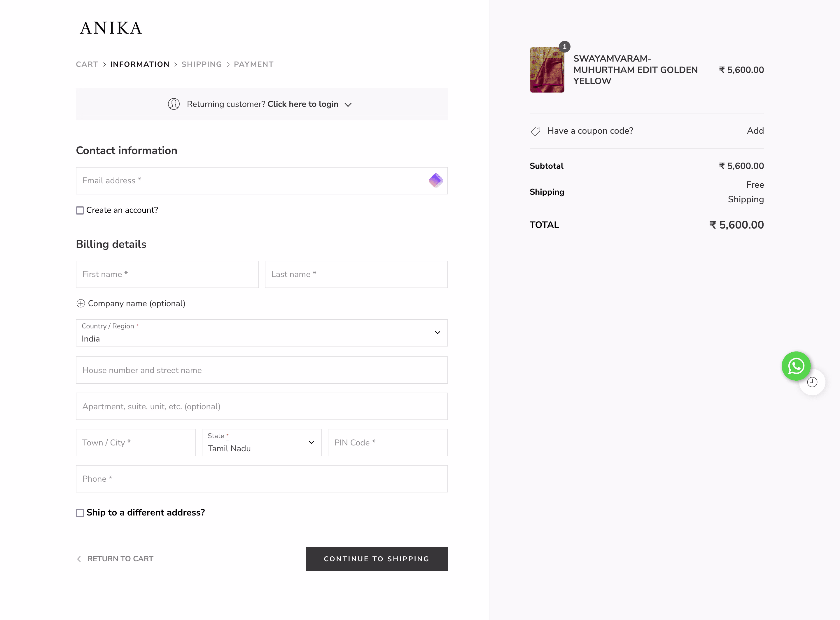
Task: Click Add to enter a coupon code
Action: click(x=755, y=130)
